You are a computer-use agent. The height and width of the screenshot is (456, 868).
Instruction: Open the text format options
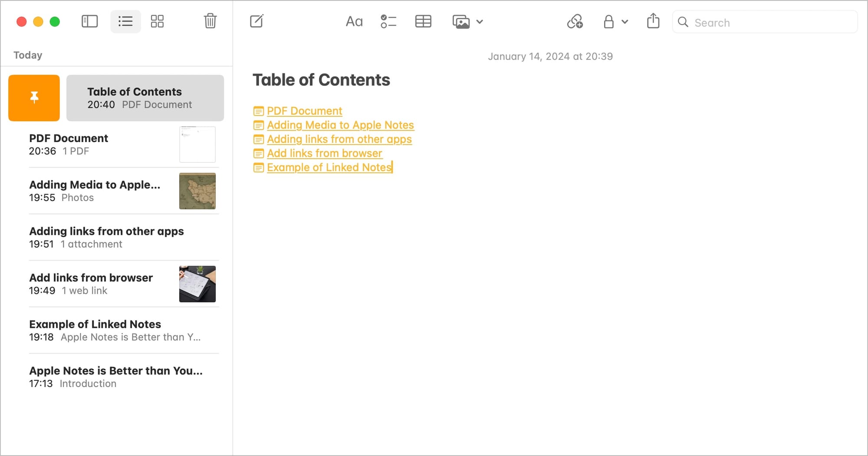click(354, 21)
